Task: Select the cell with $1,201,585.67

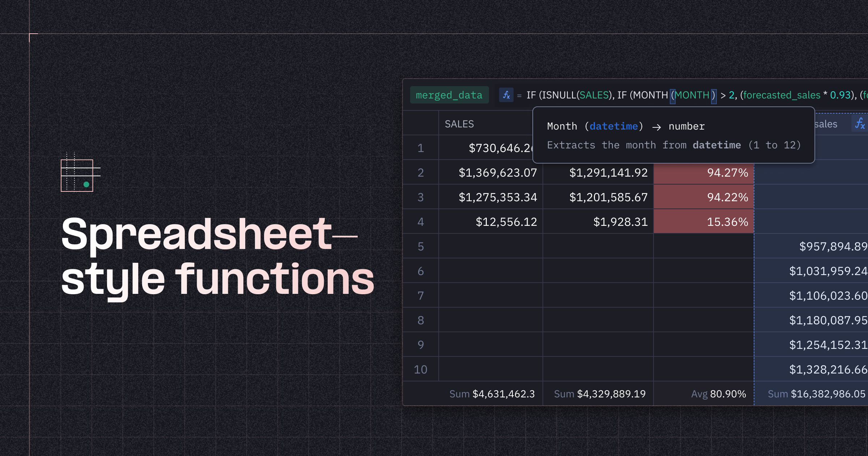Action: (608, 197)
